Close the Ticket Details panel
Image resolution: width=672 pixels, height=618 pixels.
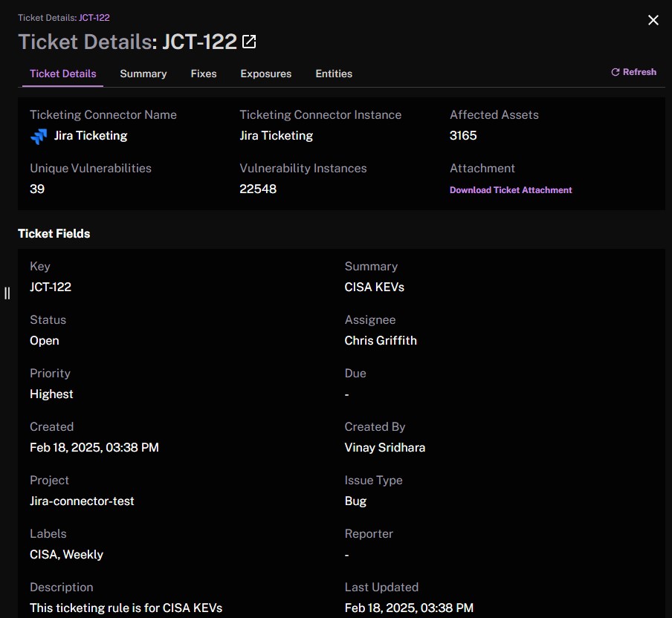pyautogui.click(x=653, y=20)
